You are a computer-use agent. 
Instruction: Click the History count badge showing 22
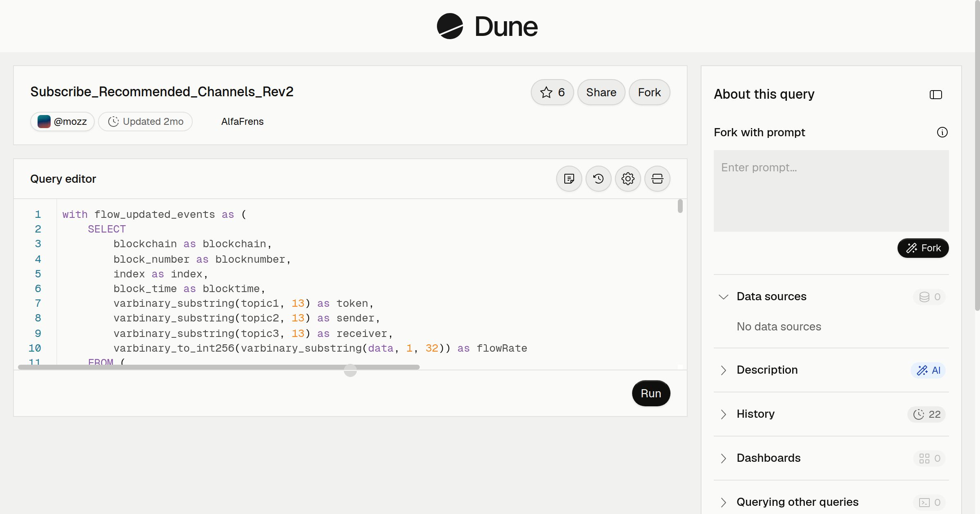tap(926, 414)
